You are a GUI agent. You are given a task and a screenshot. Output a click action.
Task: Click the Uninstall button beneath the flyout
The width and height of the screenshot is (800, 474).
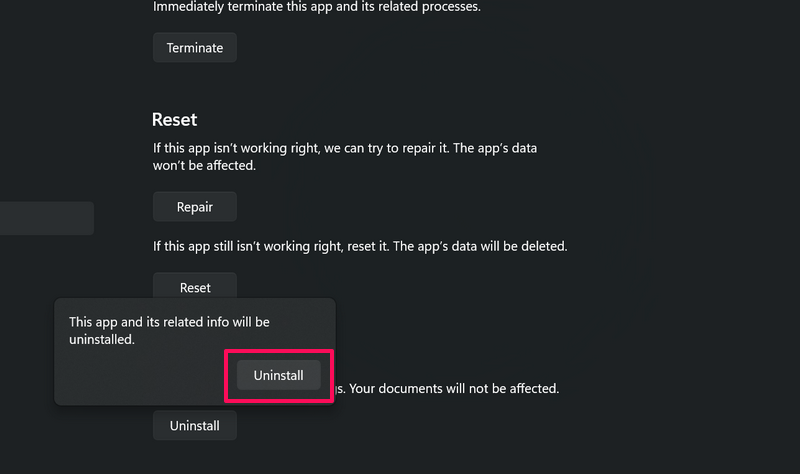pos(194,425)
